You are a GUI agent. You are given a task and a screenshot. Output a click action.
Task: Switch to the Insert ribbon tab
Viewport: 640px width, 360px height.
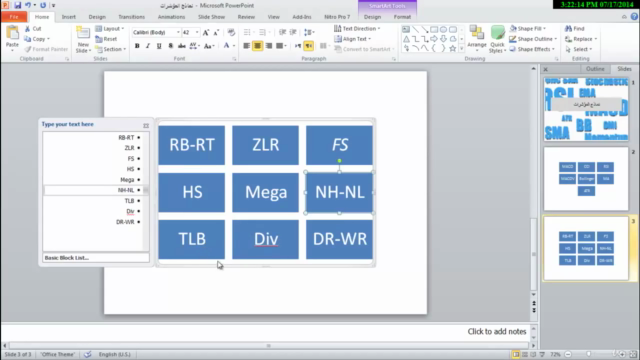tap(69, 17)
